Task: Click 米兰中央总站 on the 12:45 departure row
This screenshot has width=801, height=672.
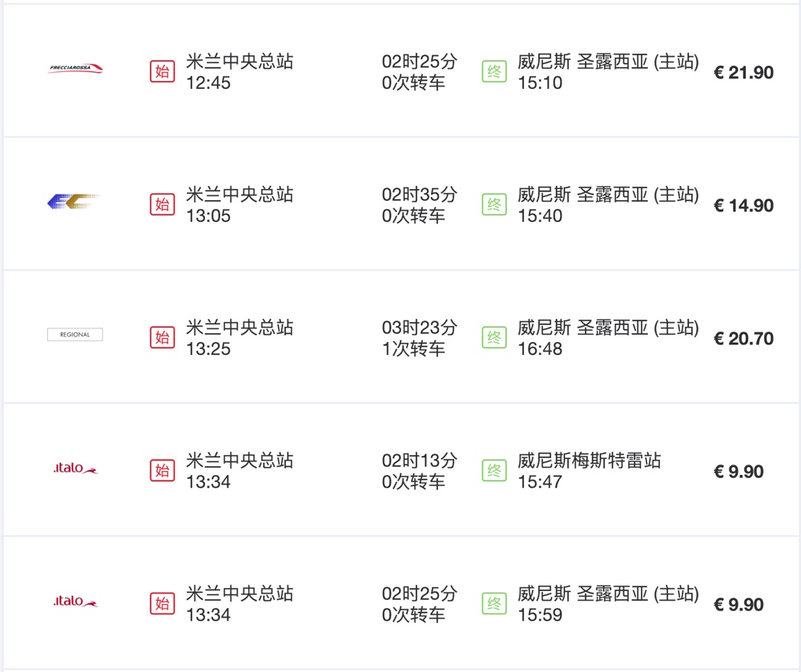Action: (239, 62)
